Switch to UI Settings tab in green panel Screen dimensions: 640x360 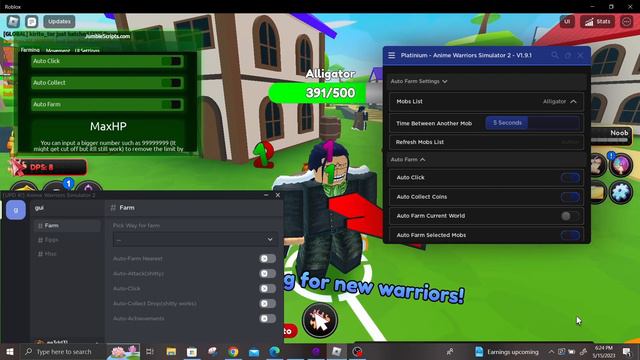point(87,51)
